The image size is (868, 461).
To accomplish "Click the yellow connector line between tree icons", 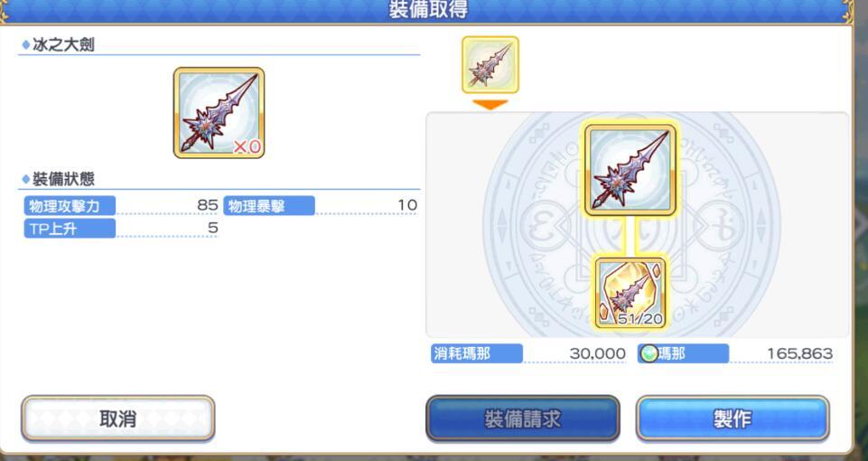I will (x=630, y=237).
